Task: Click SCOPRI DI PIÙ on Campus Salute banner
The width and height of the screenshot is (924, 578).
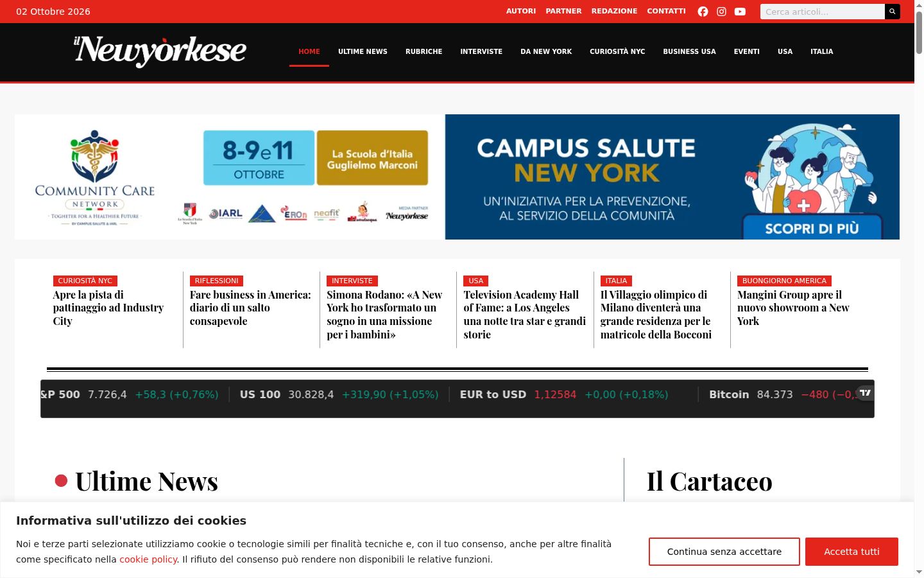Action: tap(812, 228)
